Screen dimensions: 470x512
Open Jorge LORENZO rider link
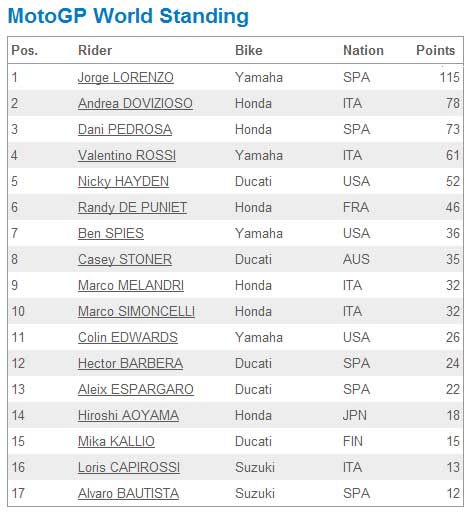point(126,77)
